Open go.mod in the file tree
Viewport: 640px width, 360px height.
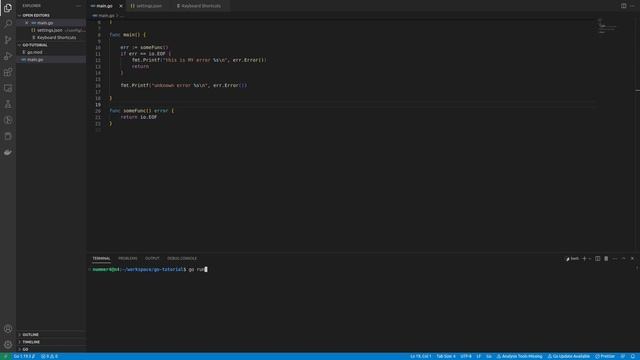pyautogui.click(x=51, y=52)
